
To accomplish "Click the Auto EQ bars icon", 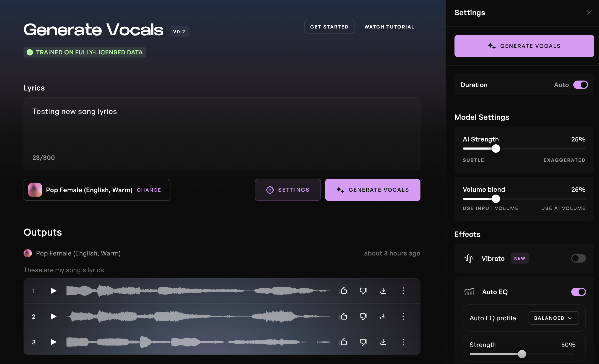I will tap(469, 292).
